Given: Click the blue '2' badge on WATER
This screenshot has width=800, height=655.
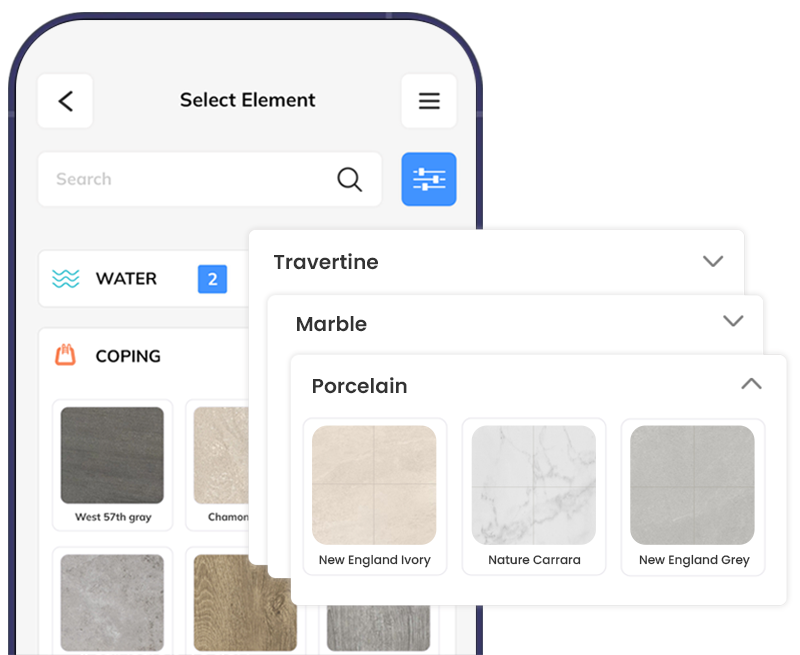Looking at the screenshot, I should (x=211, y=279).
